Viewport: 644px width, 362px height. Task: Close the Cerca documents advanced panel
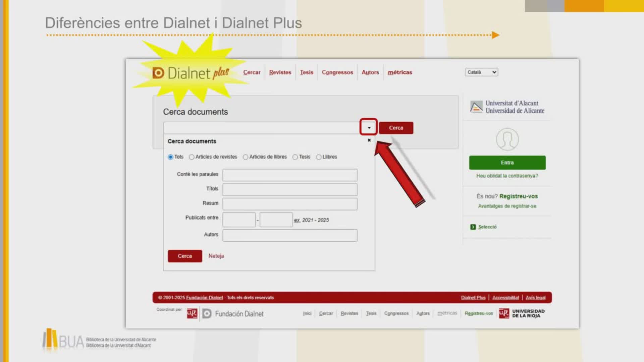coord(369,140)
